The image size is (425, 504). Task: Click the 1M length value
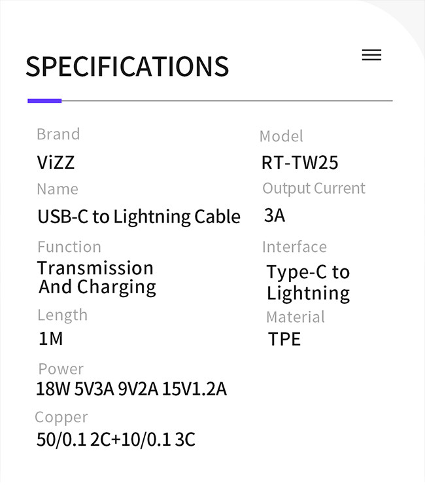pyautogui.click(x=50, y=339)
